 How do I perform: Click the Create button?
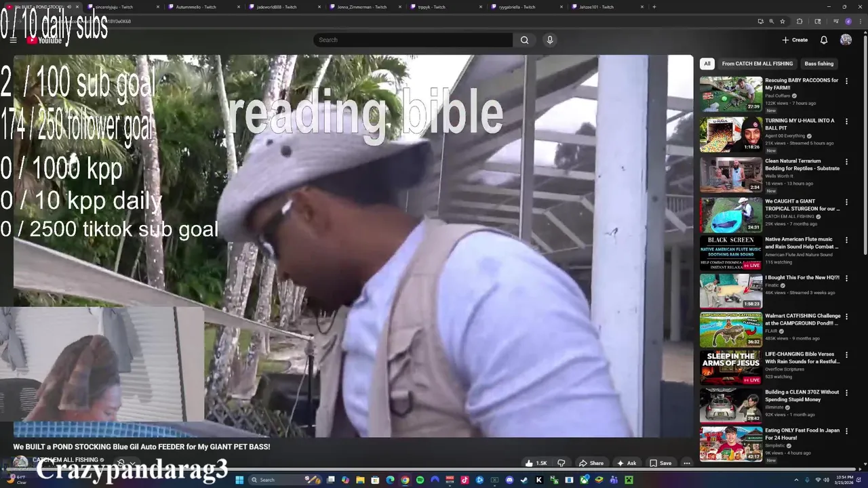coord(795,40)
